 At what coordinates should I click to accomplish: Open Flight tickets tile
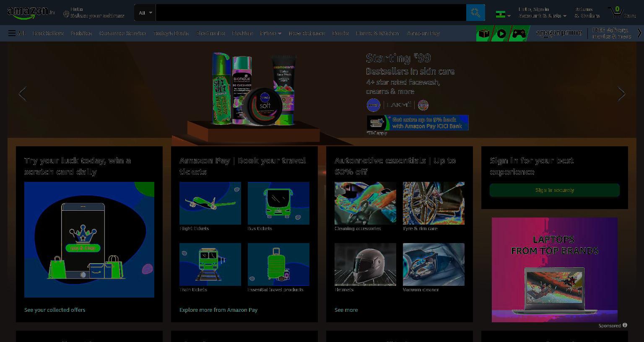(x=210, y=203)
